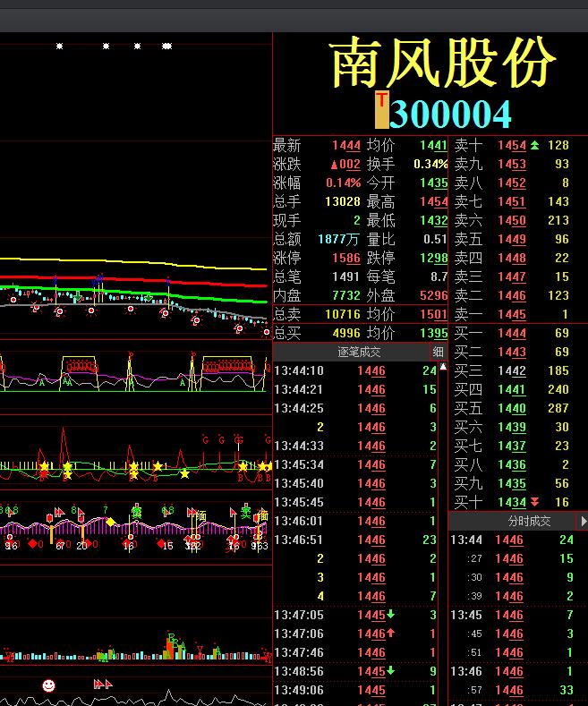This screenshot has height=706, width=588.
Task: Click the 13:44:33 trade row
Action: [355, 447]
